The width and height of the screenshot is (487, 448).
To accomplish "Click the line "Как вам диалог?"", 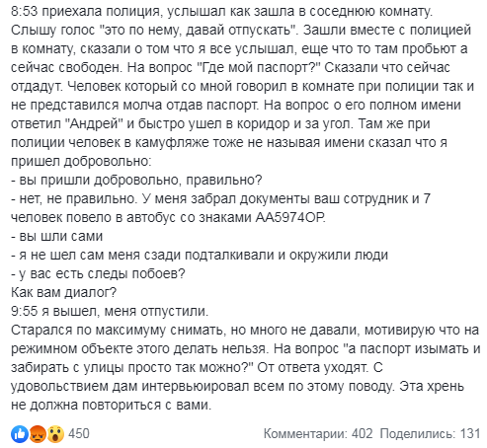I will click(x=63, y=292).
